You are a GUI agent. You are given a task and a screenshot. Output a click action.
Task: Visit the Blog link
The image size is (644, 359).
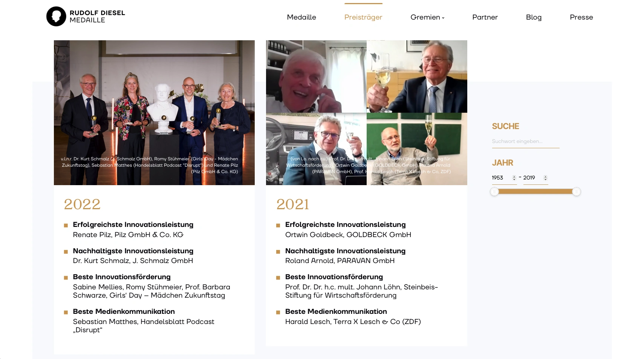(x=534, y=17)
